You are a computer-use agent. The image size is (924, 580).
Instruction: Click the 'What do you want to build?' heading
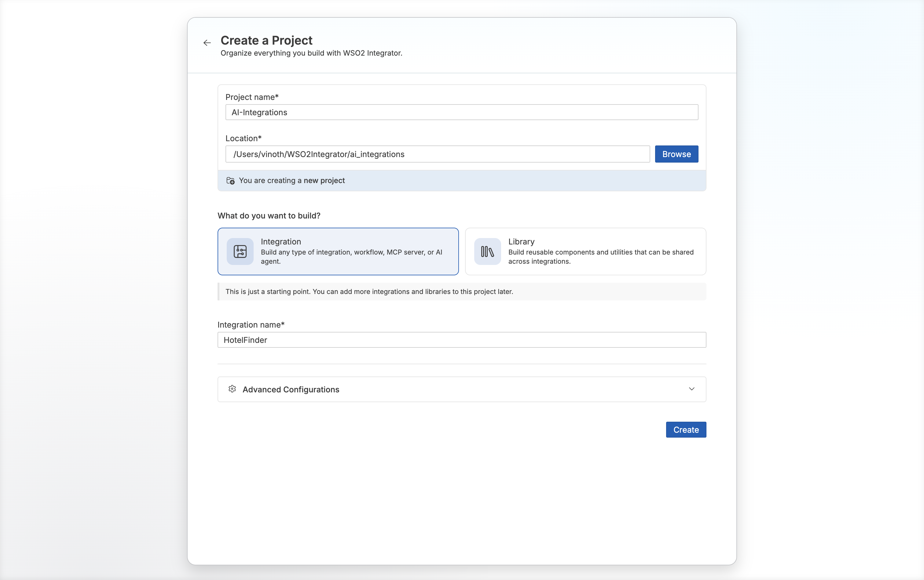tap(269, 215)
